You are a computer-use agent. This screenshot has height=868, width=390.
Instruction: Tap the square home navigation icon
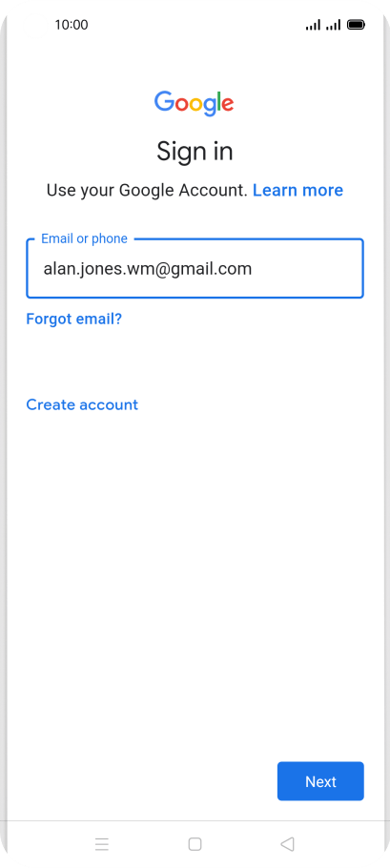(x=195, y=843)
